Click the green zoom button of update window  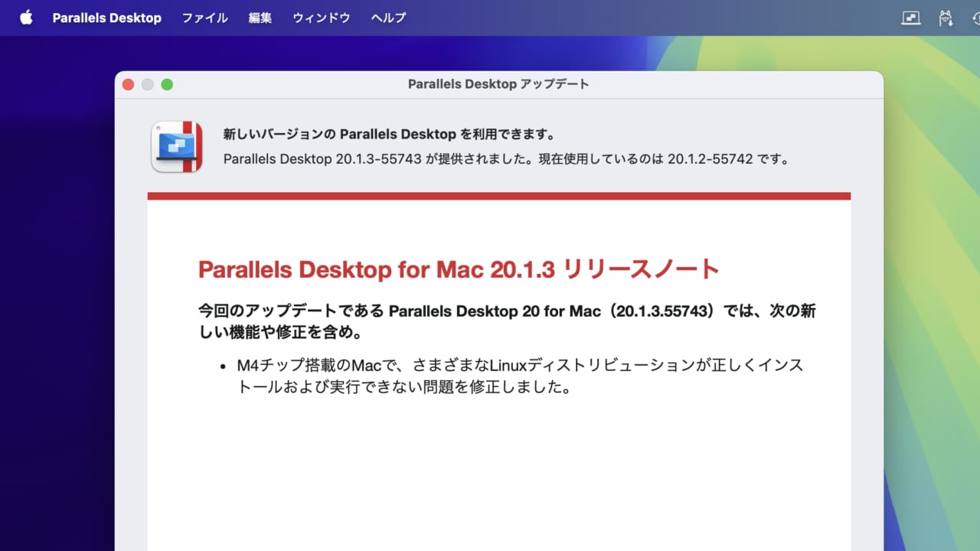167,84
